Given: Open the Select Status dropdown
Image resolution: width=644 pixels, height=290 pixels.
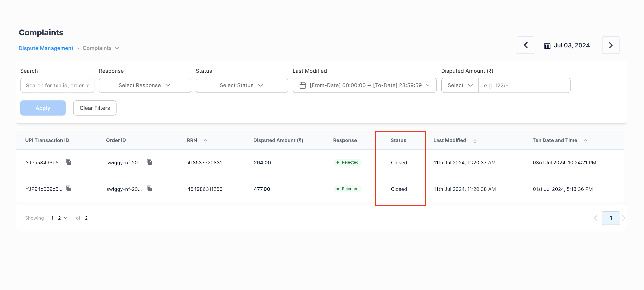Looking at the screenshot, I should 242,86.
